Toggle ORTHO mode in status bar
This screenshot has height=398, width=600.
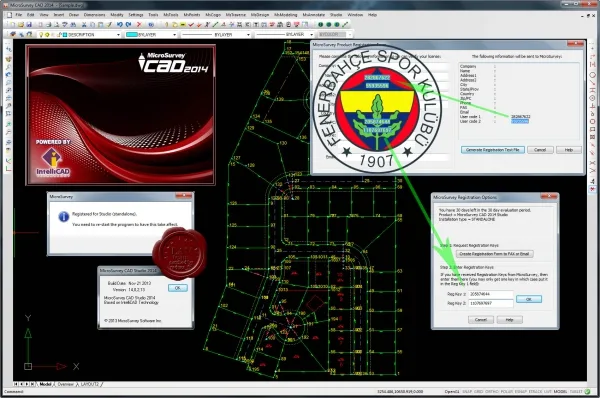[492, 391]
